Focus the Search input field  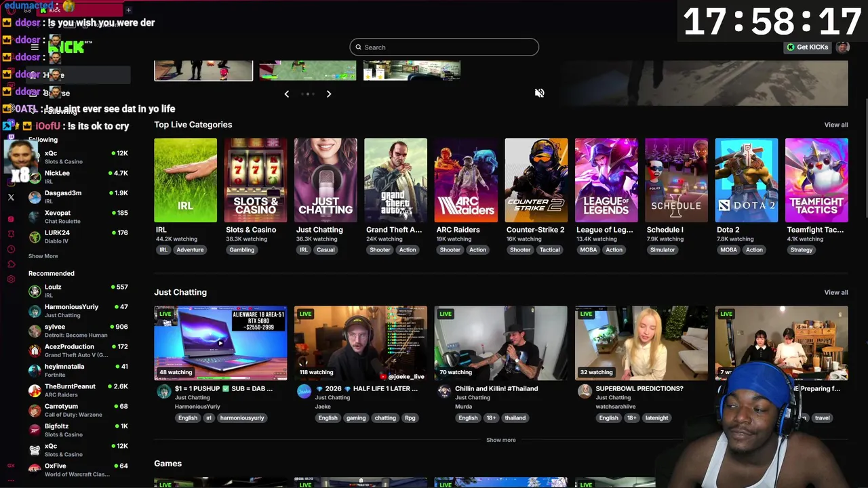444,47
